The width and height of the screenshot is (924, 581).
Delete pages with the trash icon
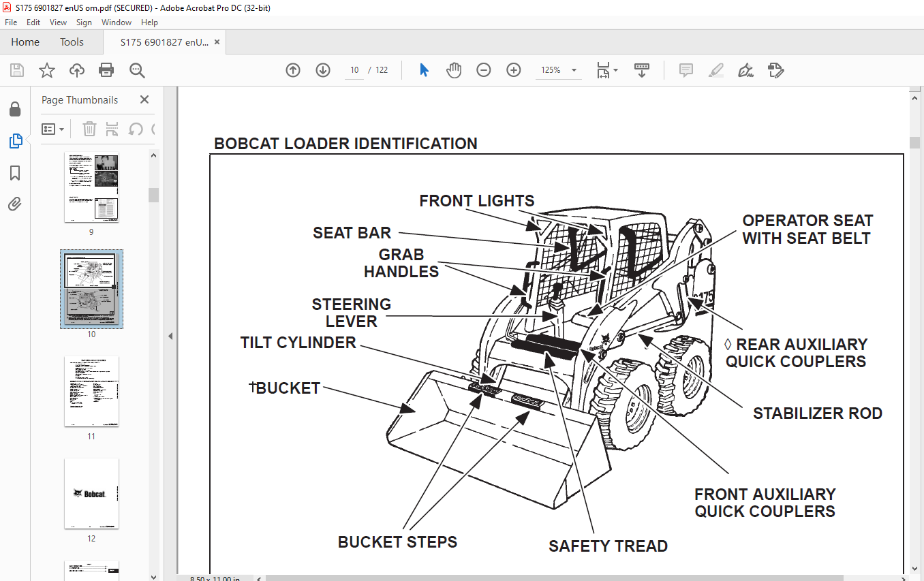(89, 129)
